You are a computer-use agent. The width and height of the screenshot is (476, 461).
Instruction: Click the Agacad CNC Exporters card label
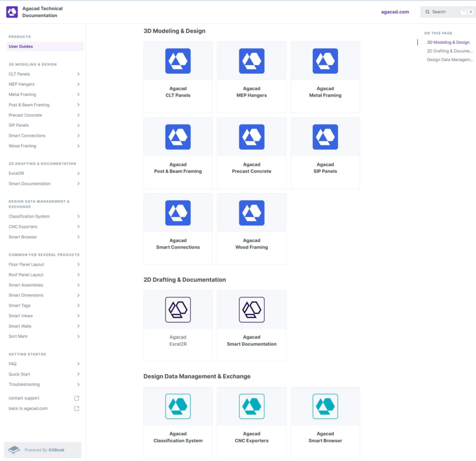(x=251, y=437)
